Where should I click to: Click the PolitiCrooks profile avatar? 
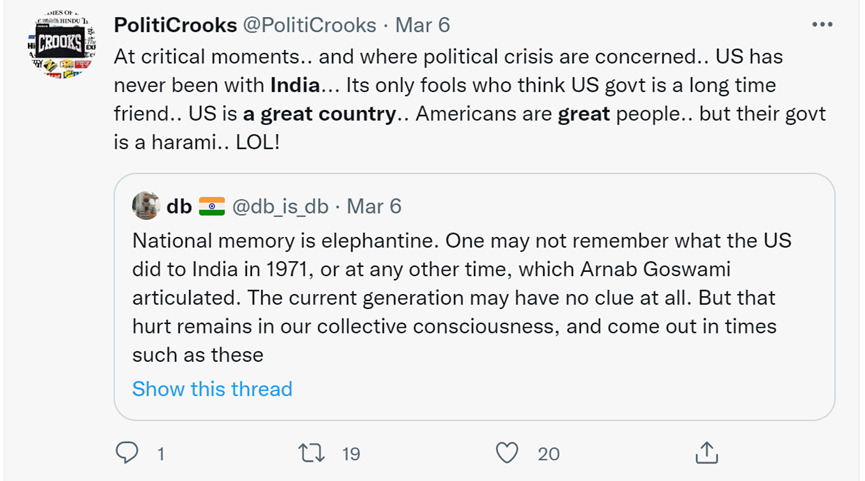pos(58,45)
